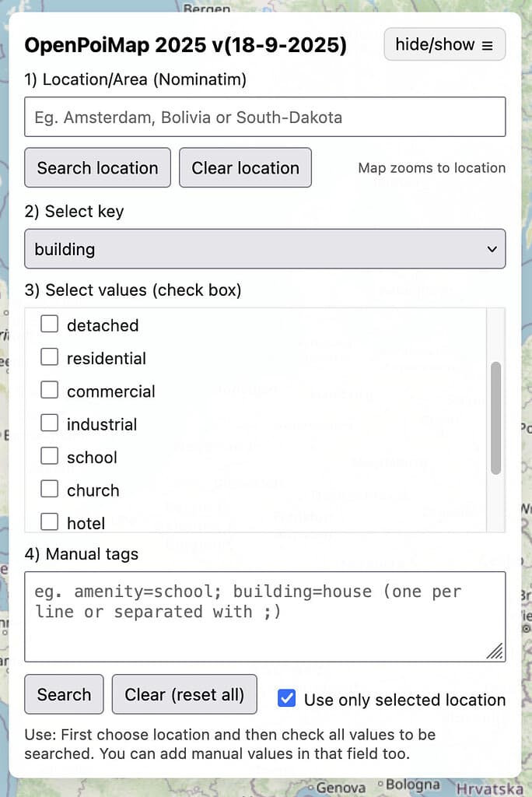Click the values list scrollbar thumb

click(x=495, y=418)
